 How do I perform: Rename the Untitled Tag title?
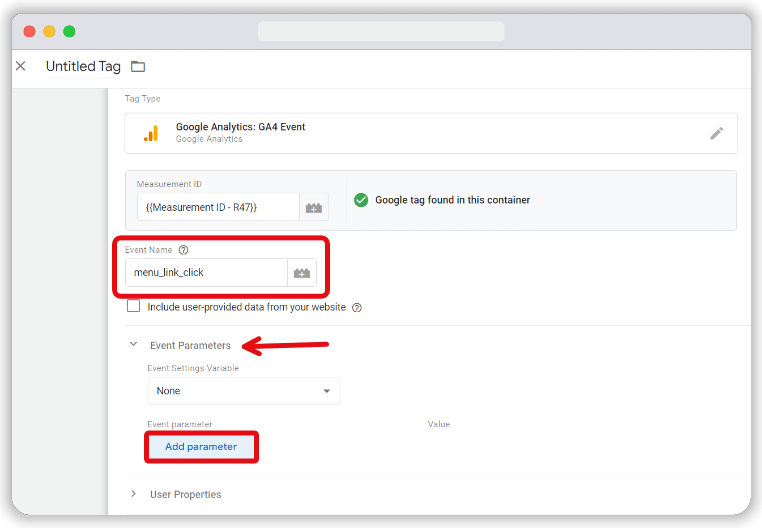pyautogui.click(x=83, y=66)
